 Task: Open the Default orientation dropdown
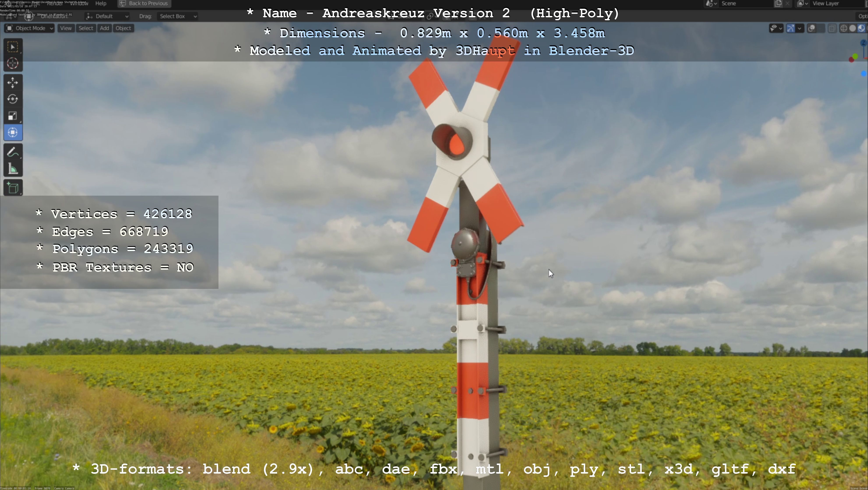click(x=107, y=16)
